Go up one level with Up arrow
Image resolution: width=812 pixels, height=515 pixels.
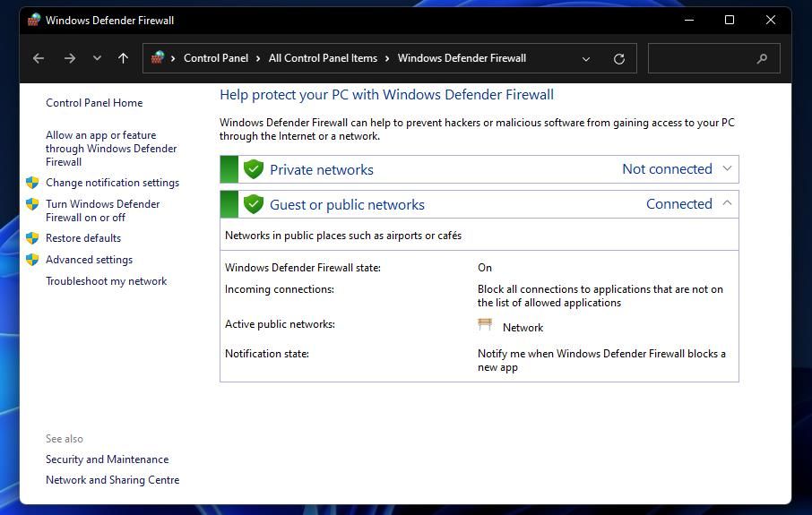point(124,58)
